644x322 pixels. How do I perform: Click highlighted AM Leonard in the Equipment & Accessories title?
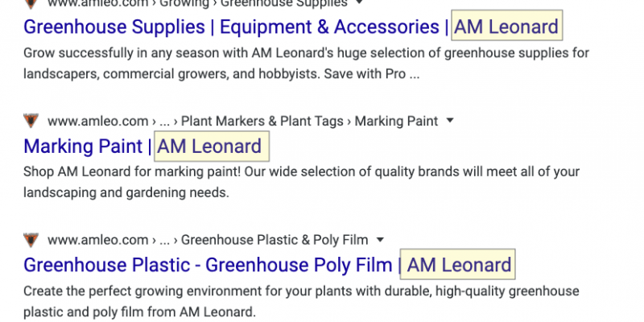pyautogui.click(x=506, y=27)
